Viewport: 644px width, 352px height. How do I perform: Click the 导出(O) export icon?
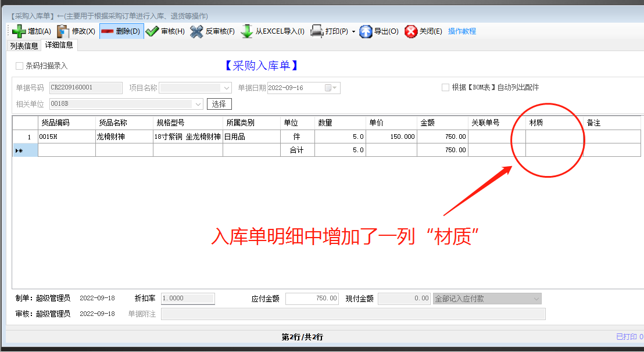click(366, 31)
